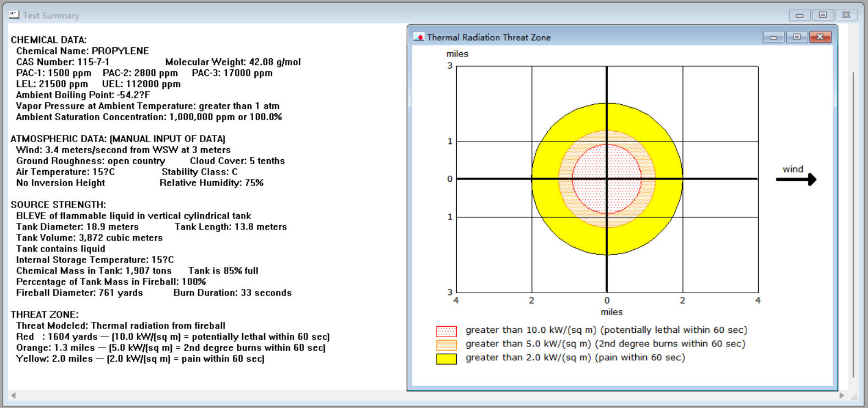
Task: Click 'Molecular Weight: 42.08 g/mol' text
Action: [233, 62]
